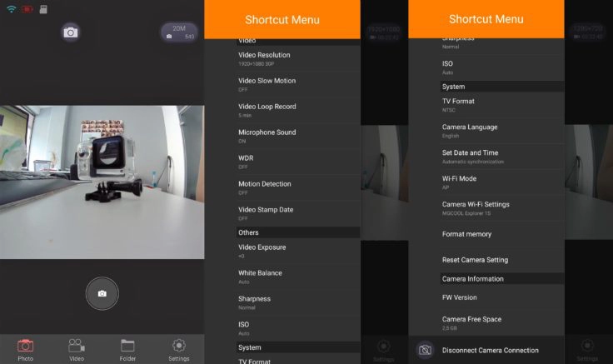Tap the Wi-Fi status icon

12,9
